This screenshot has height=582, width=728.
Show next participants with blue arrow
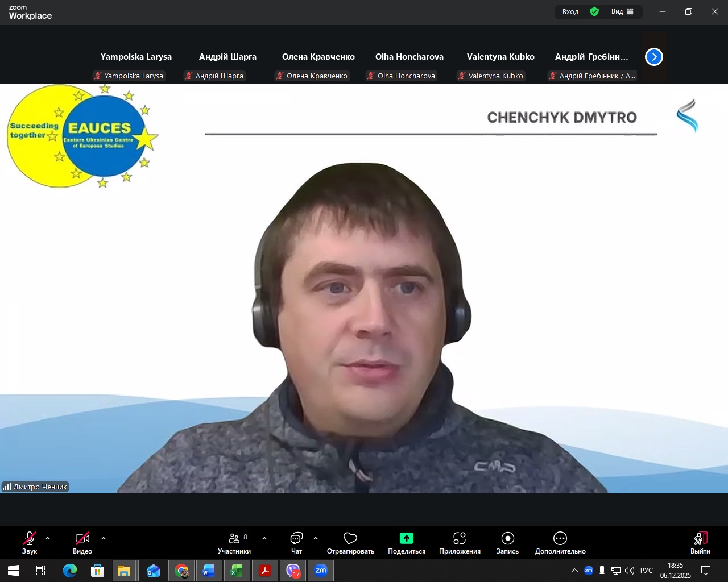click(x=654, y=57)
